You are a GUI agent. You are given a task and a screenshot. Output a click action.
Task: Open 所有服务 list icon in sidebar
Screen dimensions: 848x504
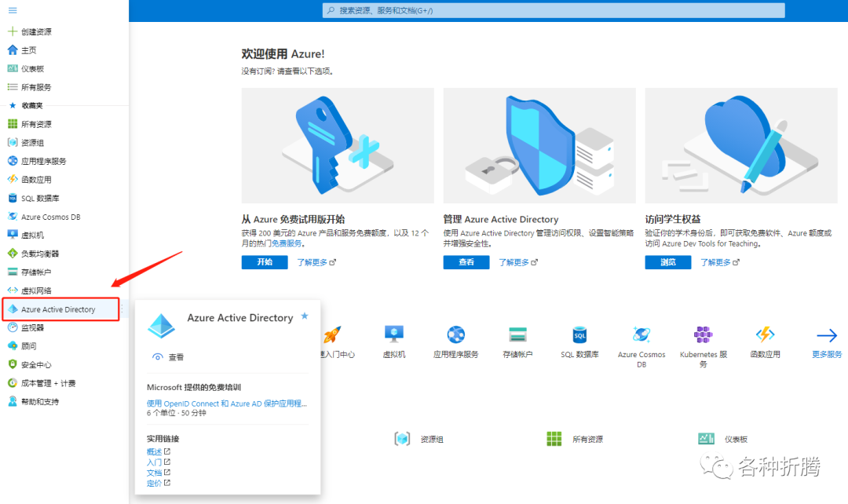(x=13, y=86)
